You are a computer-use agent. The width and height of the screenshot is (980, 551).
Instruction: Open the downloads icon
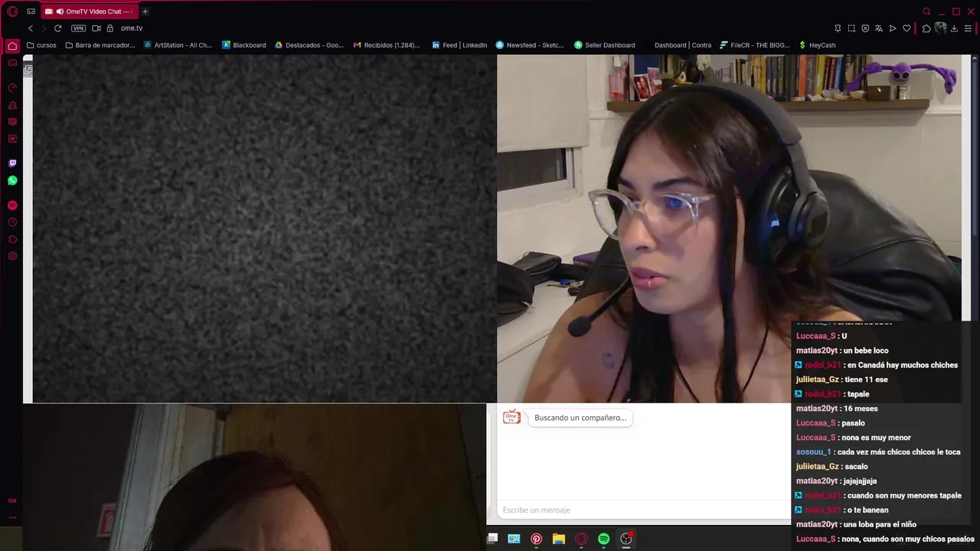point(954,28)
